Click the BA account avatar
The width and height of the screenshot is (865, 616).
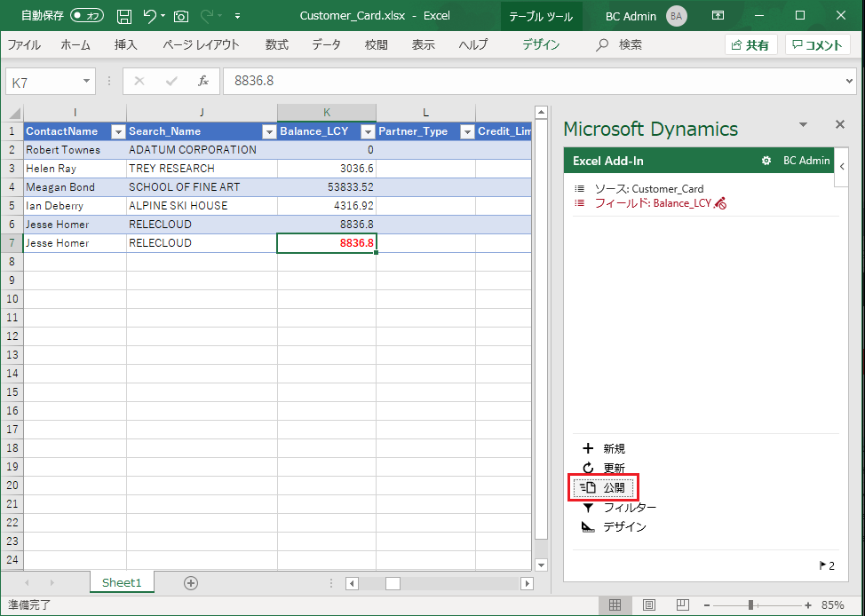coord(677,16)
